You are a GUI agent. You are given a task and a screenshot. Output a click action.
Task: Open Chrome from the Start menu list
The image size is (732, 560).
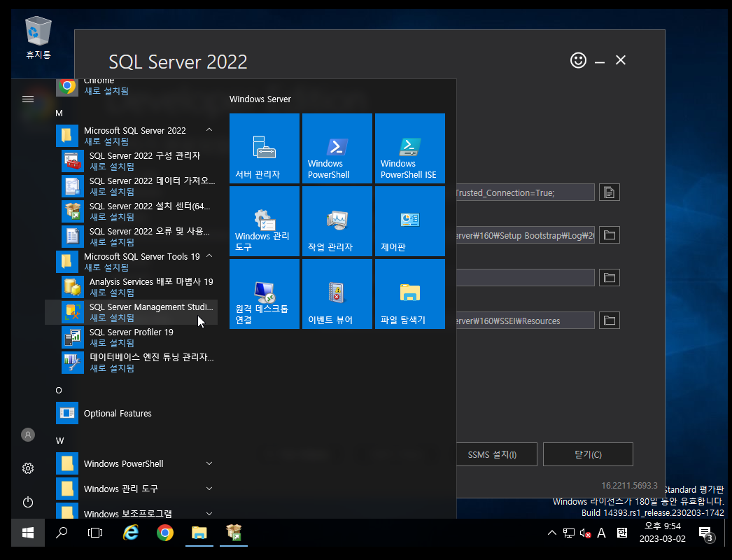pos(131,87)
